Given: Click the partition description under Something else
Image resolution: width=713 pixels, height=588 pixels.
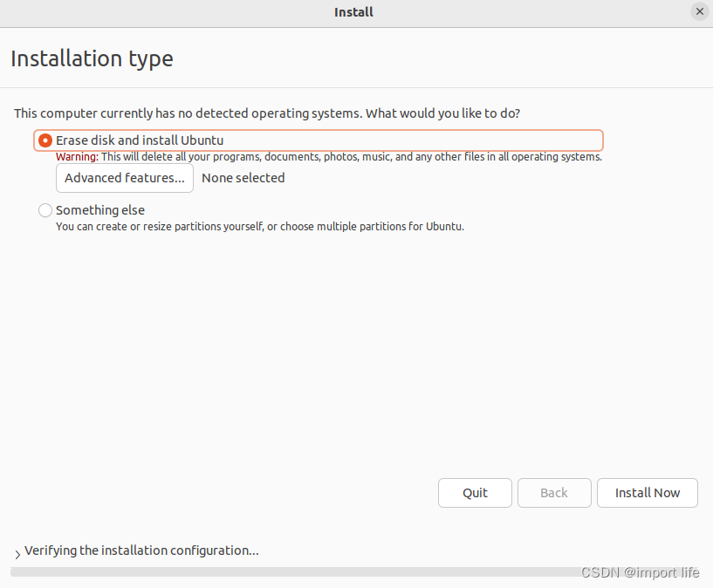Looking at the screenshot, I should click(260, 226).
